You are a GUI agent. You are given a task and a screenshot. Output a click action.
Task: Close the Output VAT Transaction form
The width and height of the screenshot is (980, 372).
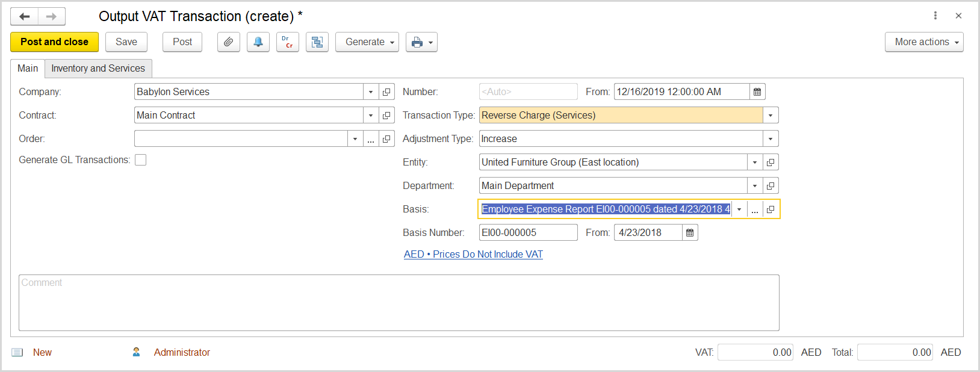click(x=958, y=16)
